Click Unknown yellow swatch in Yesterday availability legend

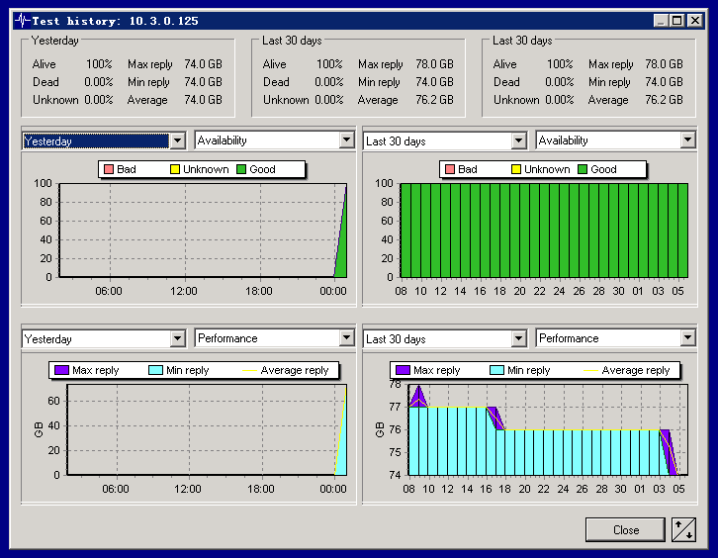click(174, 169)
